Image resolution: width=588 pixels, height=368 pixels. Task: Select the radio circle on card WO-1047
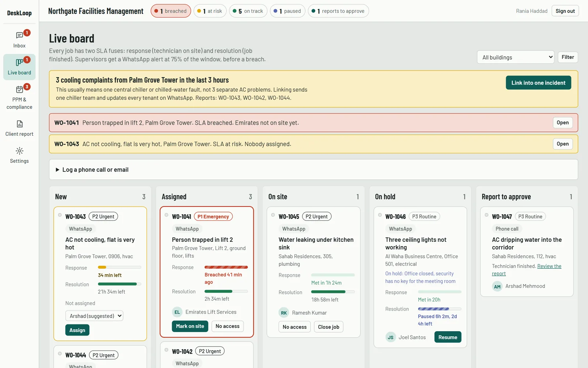click(487, 215)
